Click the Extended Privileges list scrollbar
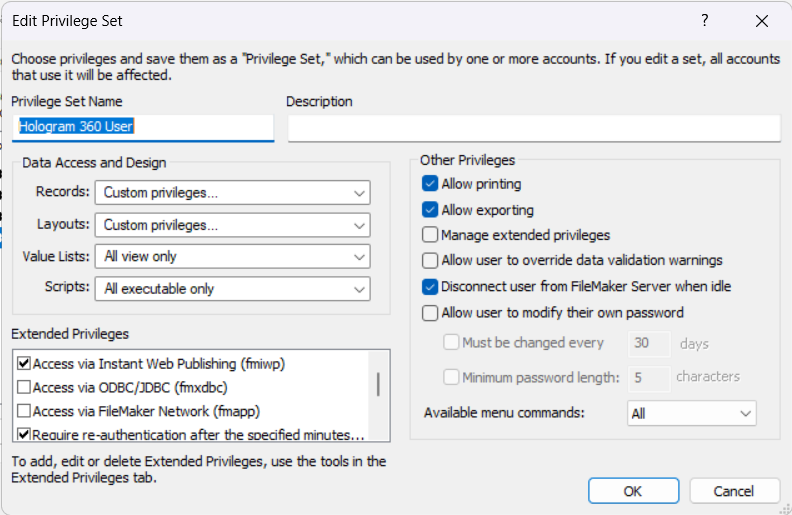This screenshot has width=792, height=515. tap(377, 385)
